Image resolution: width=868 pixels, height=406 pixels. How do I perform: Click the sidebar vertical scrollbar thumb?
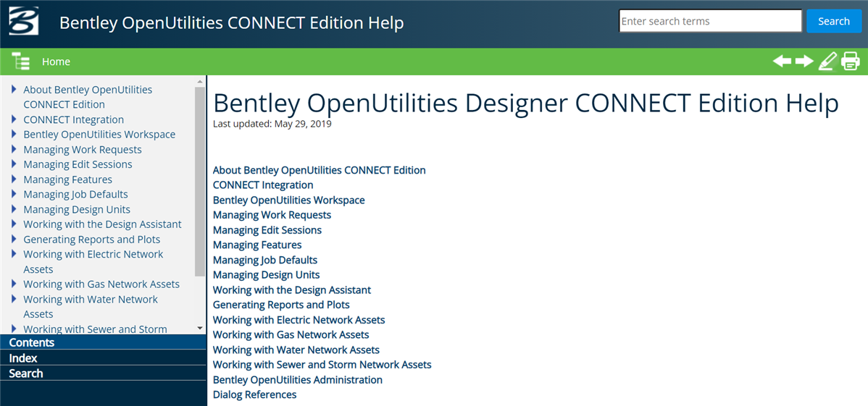pyautogui.click(x=200, y=182)
